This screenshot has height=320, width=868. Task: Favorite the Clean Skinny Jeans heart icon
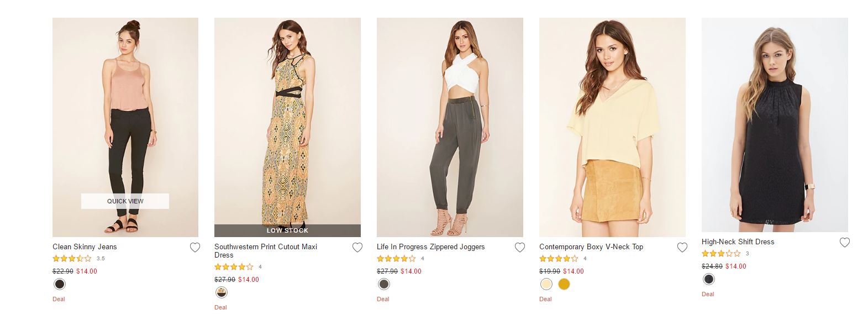[x=195, y=248]
